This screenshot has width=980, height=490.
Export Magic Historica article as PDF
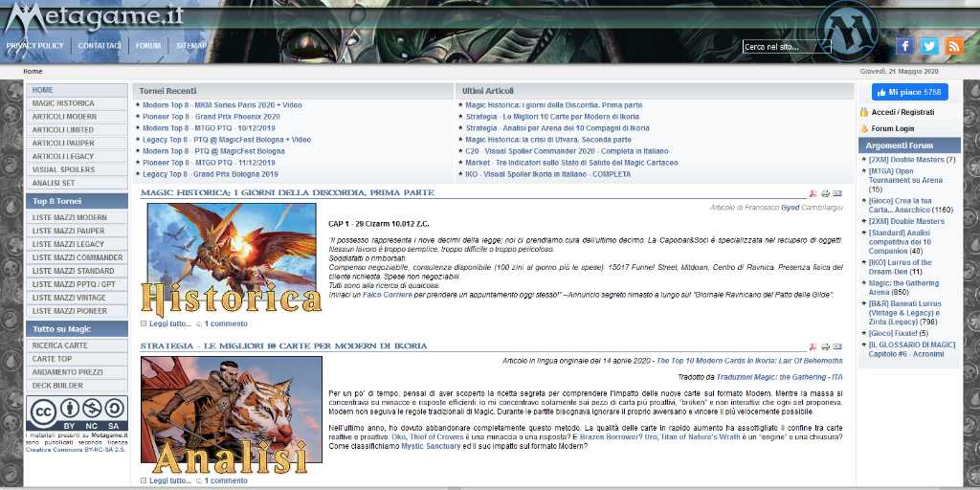(813, 193)
